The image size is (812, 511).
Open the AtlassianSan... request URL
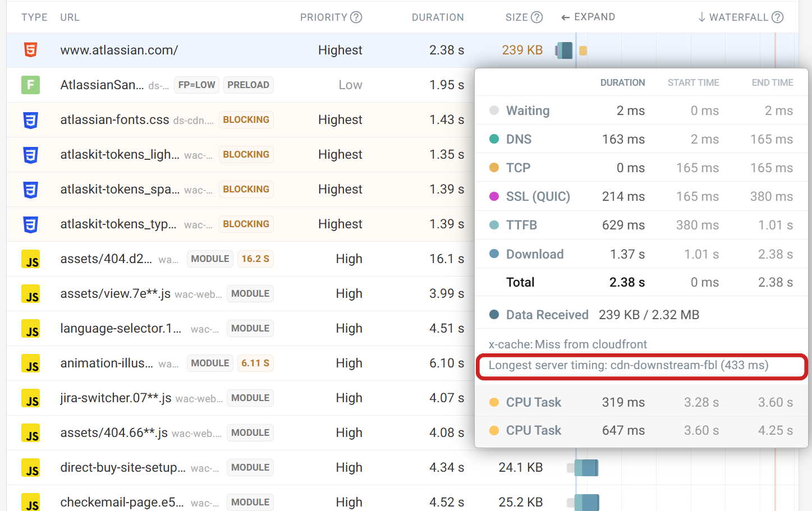tap(102, 85)
